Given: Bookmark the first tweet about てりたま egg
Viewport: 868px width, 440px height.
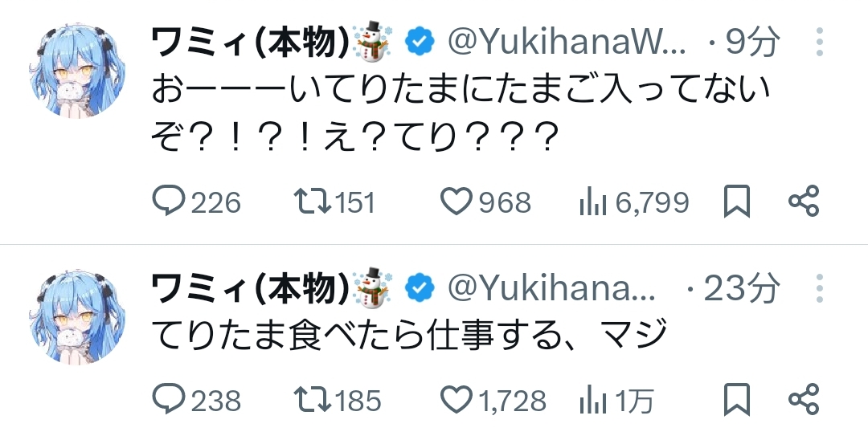Looking at the screenshot, I should (736, 201).
